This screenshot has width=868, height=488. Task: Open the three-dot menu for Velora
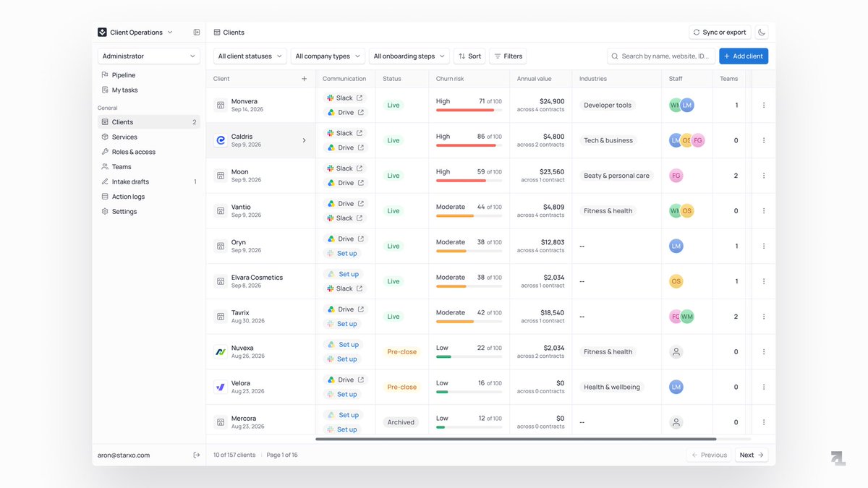tap(764, 387)
